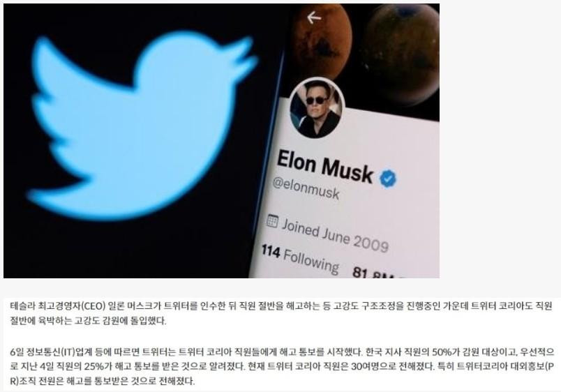Click the 25% figure in the article
The width and height of the screenshot is (561, 392).
(94, 367)
